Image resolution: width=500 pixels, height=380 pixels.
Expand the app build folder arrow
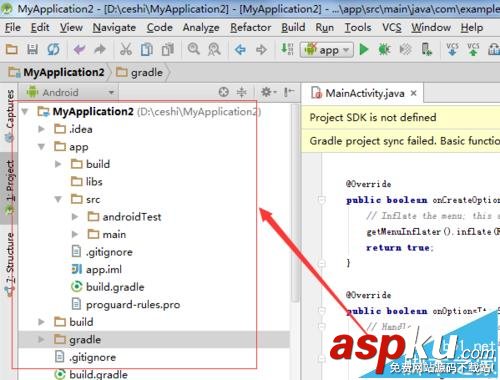click(x=58, y=164)
